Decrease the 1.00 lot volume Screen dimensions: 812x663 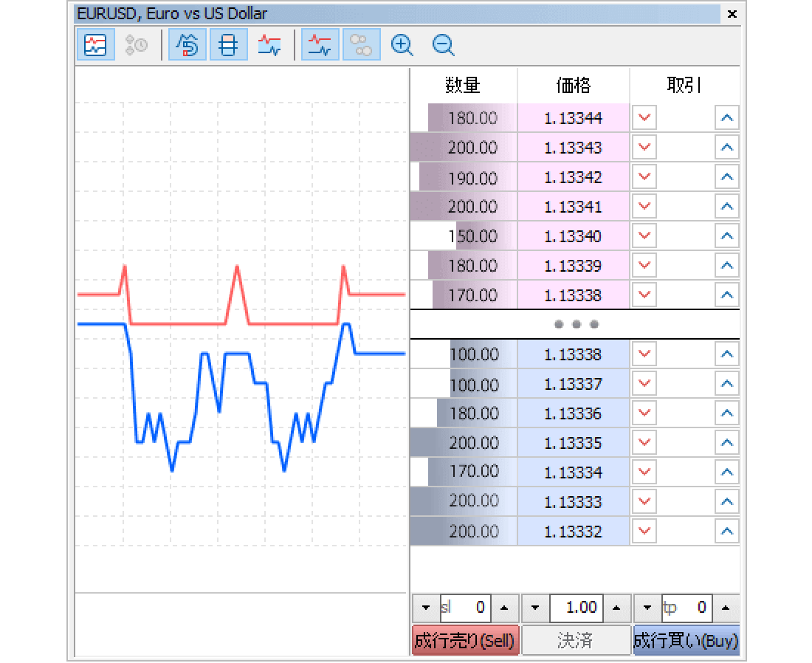[535, 608]
